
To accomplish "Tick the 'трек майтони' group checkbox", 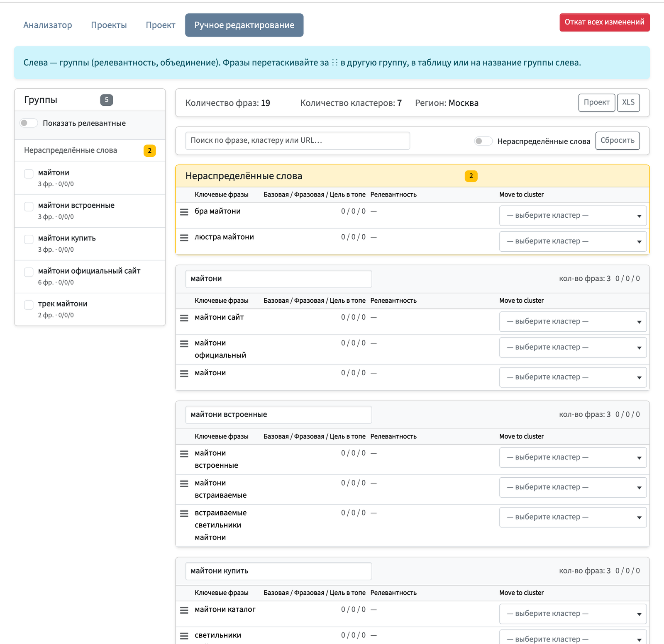I will 29,305.
